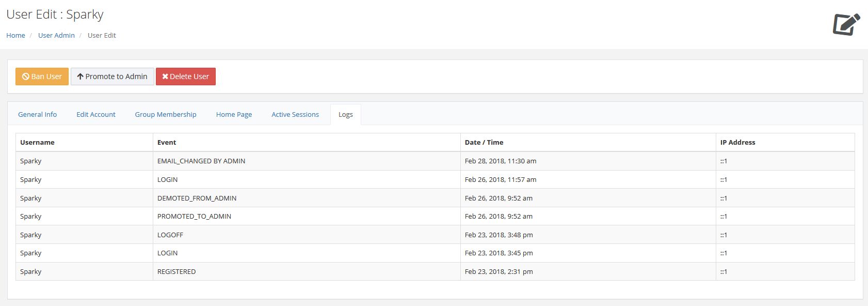Ban this user with the orange button

click(x=42, y=76)
